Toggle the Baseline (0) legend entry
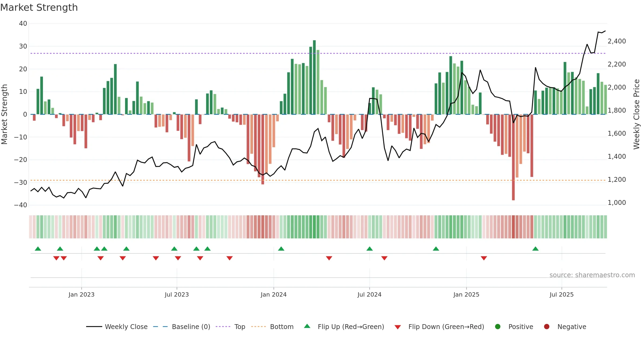 pyautogui.click(x=191, y=327)
